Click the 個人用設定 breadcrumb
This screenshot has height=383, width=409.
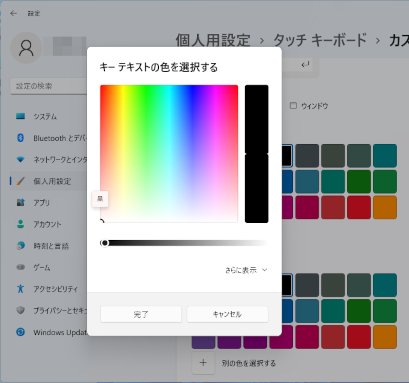pos(213,40)
